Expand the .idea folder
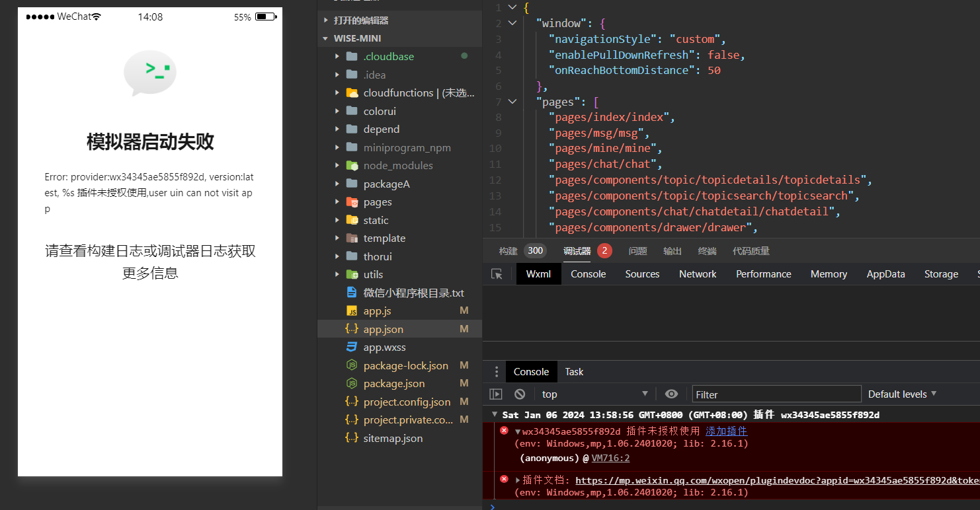This screenshot has height=510, width=980. [x=337, y=75]
